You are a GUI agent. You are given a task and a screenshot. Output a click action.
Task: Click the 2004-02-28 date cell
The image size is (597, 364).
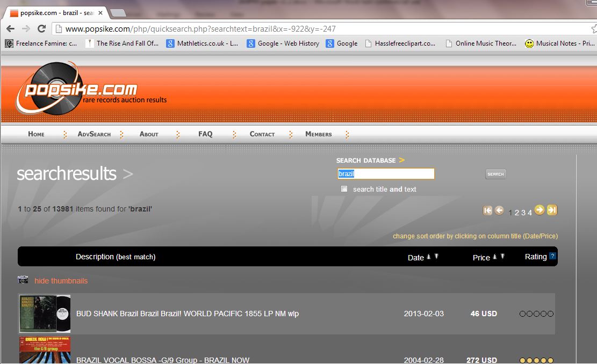pos(424,360)
